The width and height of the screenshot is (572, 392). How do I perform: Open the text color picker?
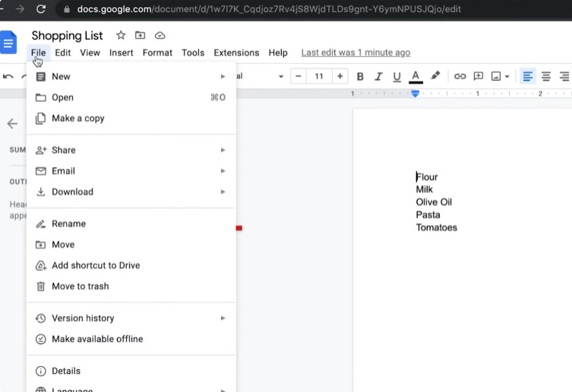416,76
